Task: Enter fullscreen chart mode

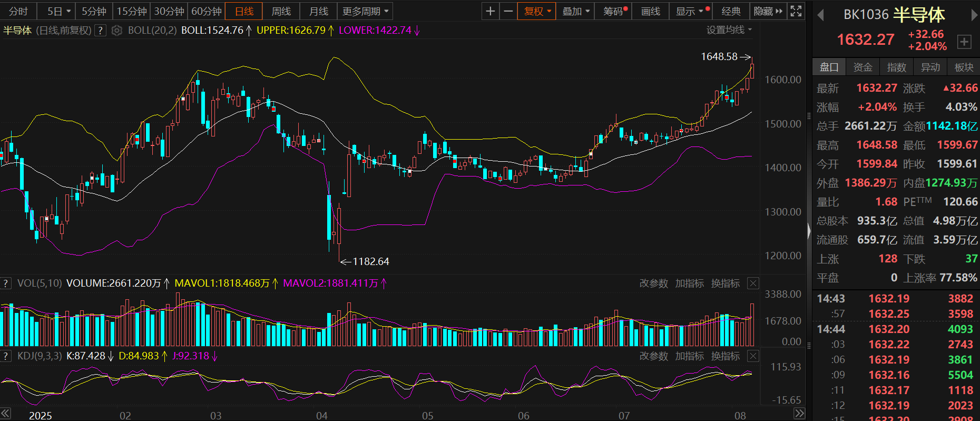Action: tap(796, 11)
